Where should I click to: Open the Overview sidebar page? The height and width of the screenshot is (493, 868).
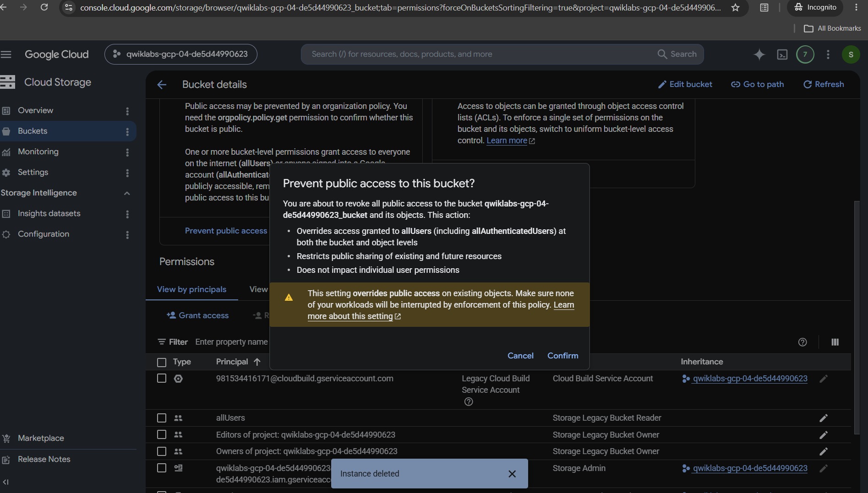[35, 110]
